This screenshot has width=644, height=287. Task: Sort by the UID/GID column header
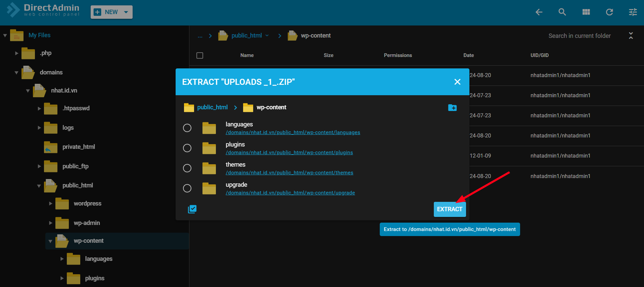540,55
